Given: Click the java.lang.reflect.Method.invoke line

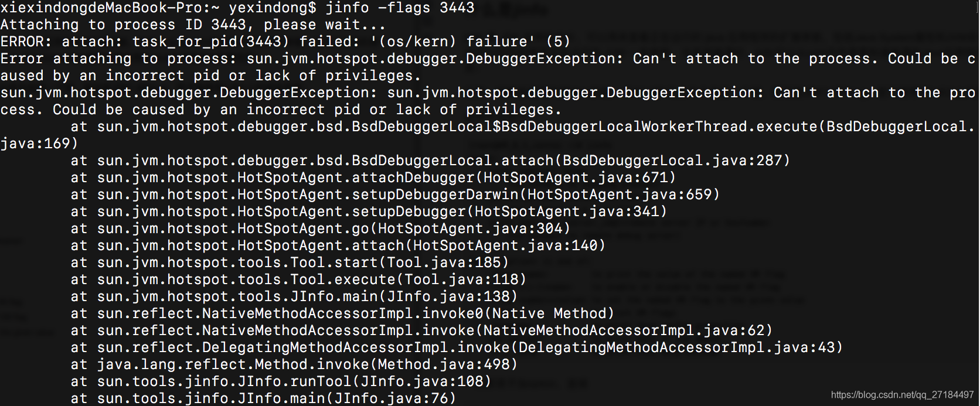Looking at the screenshot, I should pos(294,364).
